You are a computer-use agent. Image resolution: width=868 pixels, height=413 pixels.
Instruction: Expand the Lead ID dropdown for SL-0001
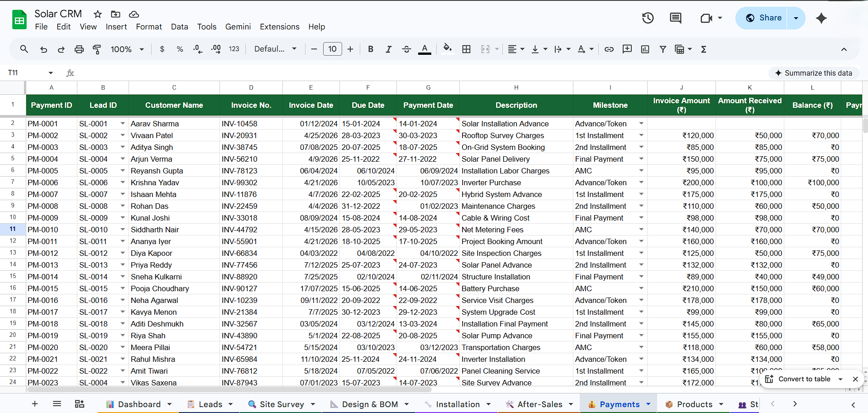pyautogui.click(x=123, y=123)
